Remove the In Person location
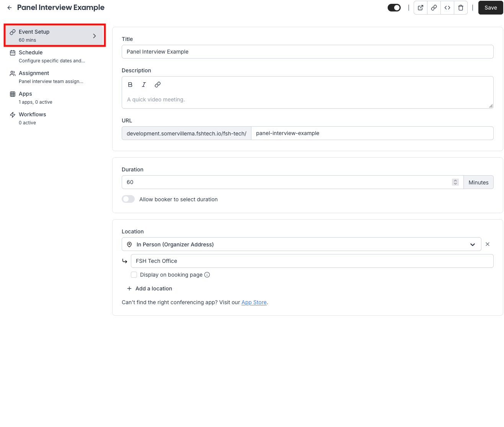Viewport: 504px width, 427px height. (x=488, y=244)
